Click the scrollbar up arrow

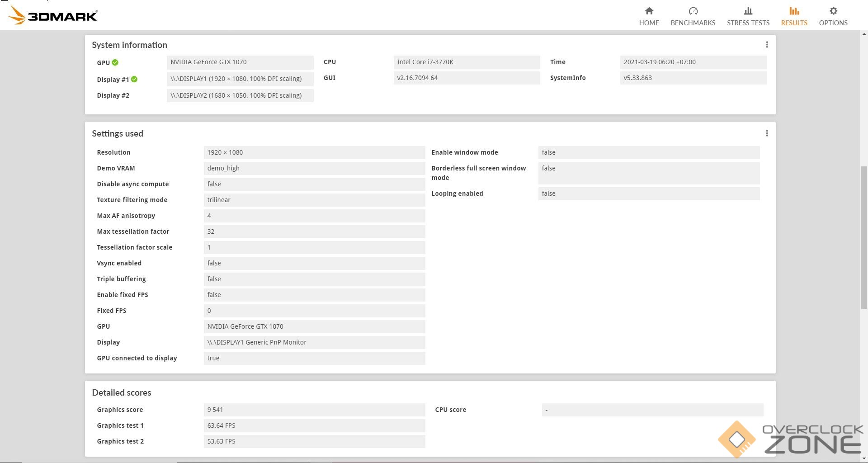coord(864,34)
